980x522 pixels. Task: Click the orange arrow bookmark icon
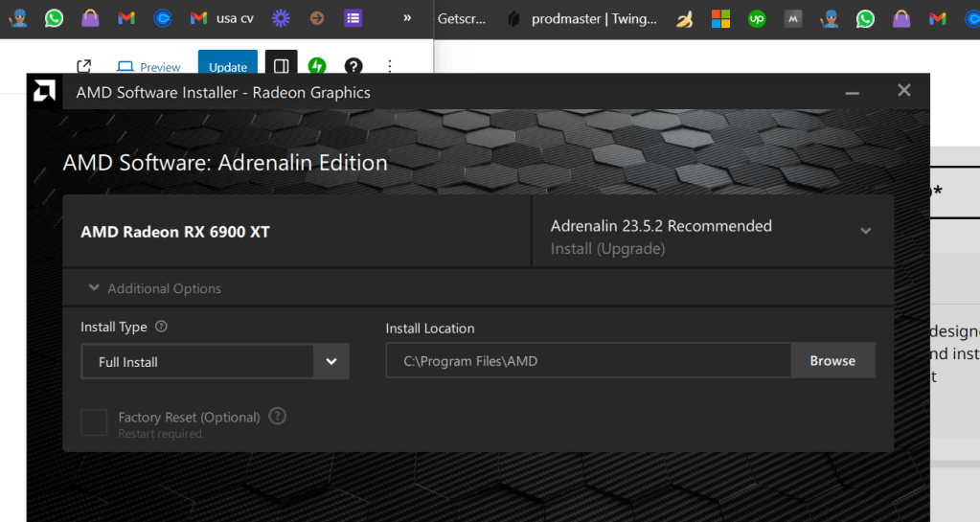pos(317,18)
